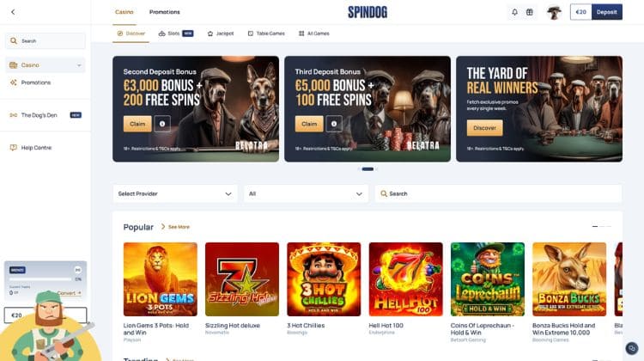This screenshot has height=361, width=644.
Task: Expand the Casino sidebar section
Action: click(46, 65)
